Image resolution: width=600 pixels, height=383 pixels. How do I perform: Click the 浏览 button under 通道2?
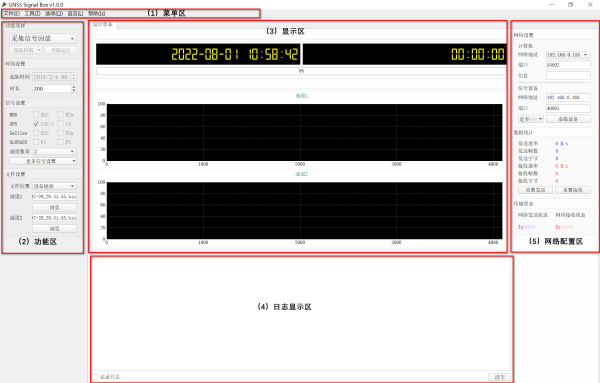pos(54,228)
